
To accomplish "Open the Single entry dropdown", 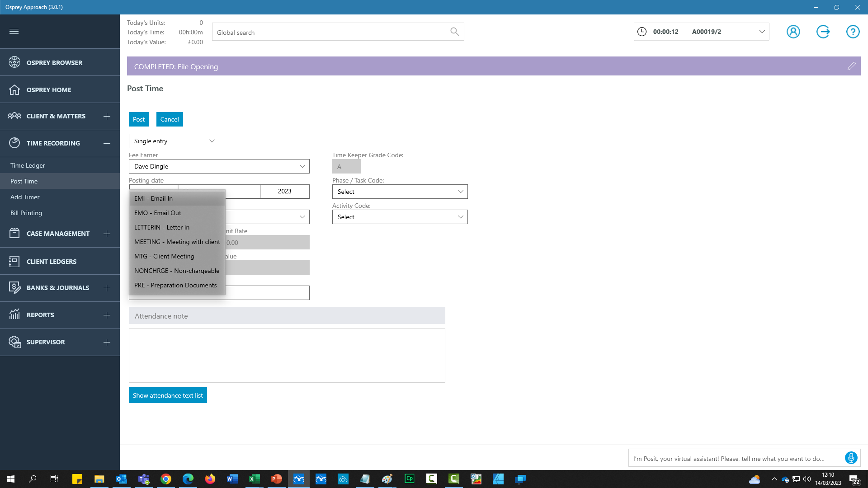I will pos(212,141).
